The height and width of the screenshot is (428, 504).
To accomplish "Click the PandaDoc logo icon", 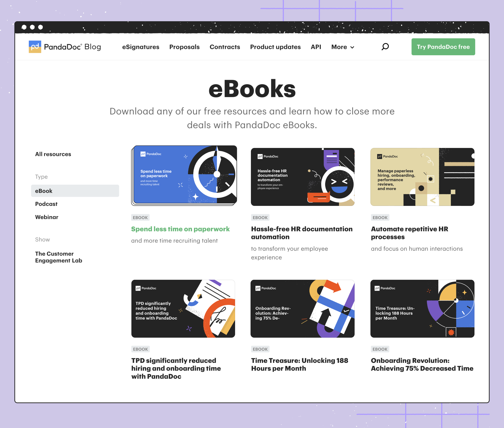I will (35, 47).
